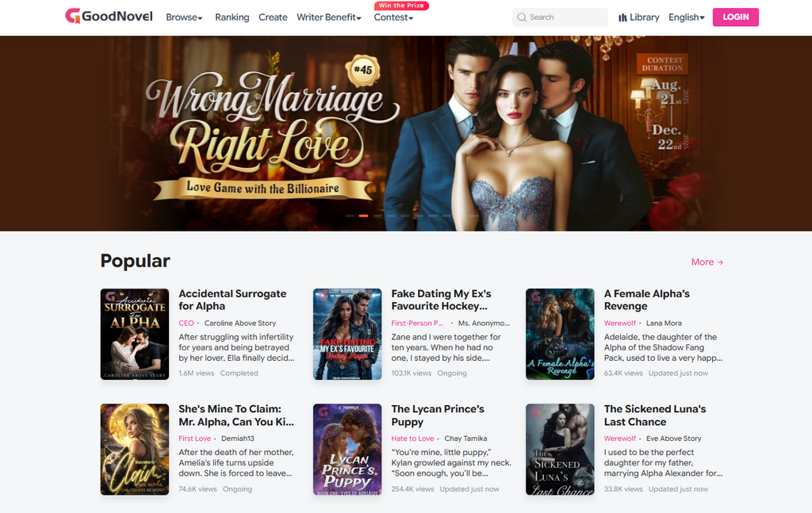Image resolution: width=812 pixels, height=513 pixels.
Task: Click Werewolf tag under The Sickened Luna's
Action: point(620,438)
